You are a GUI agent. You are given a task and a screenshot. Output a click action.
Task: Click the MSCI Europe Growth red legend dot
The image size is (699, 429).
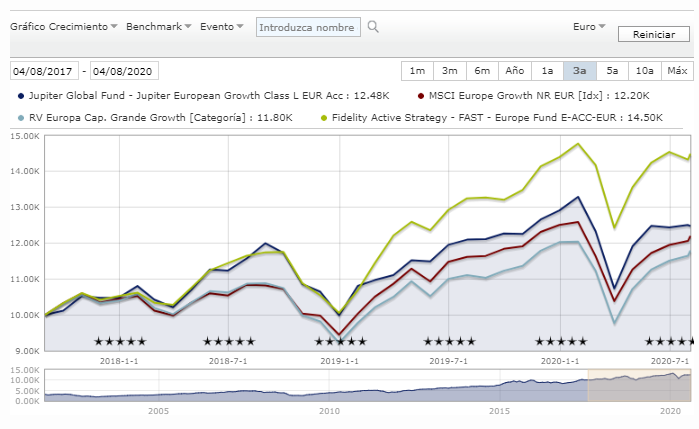tap(419, 96)
